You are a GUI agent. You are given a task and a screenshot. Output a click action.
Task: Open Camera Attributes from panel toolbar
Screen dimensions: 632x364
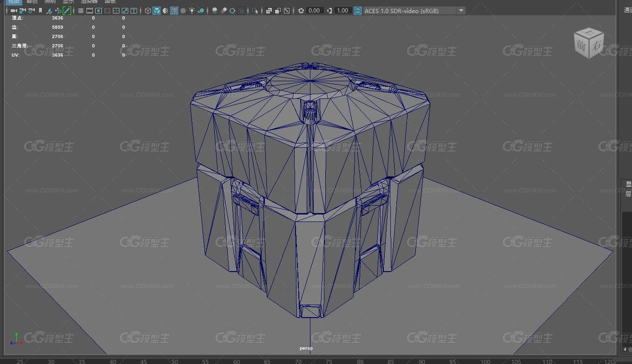click(x=31, y=11)
